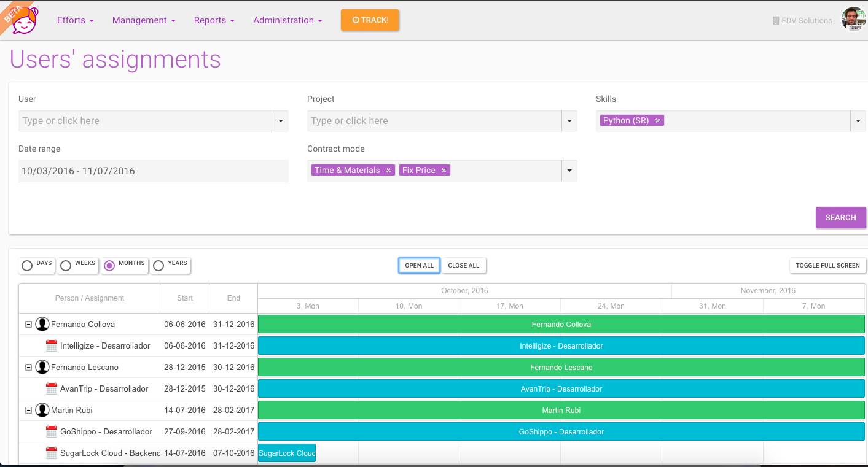This screenshot has height=467, width=868.
Task: Click the AvanTrip - Desarrollador assignment name
Action: pos(104,388)
